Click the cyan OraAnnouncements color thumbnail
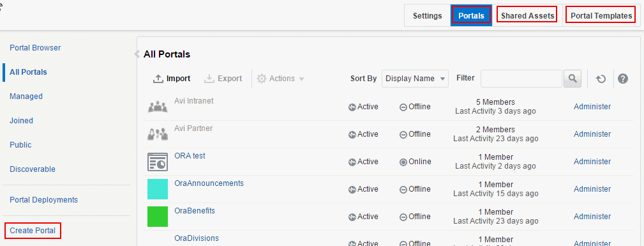The image size is (644, 246). click(158, 189)
